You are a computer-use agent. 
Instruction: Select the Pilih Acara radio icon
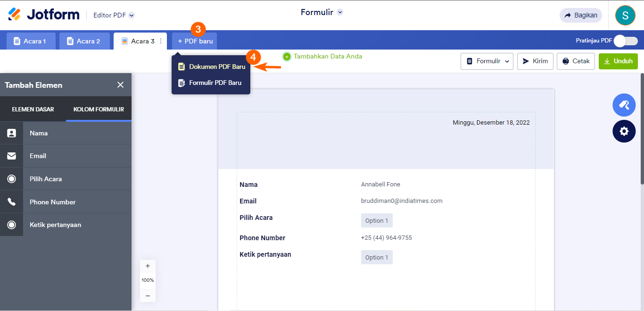11,179
